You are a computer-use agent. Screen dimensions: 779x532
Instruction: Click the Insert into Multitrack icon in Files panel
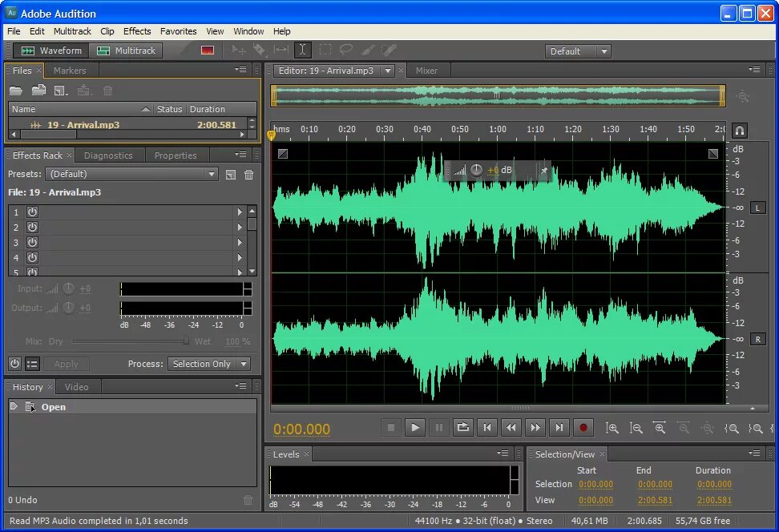coord(83,91)
